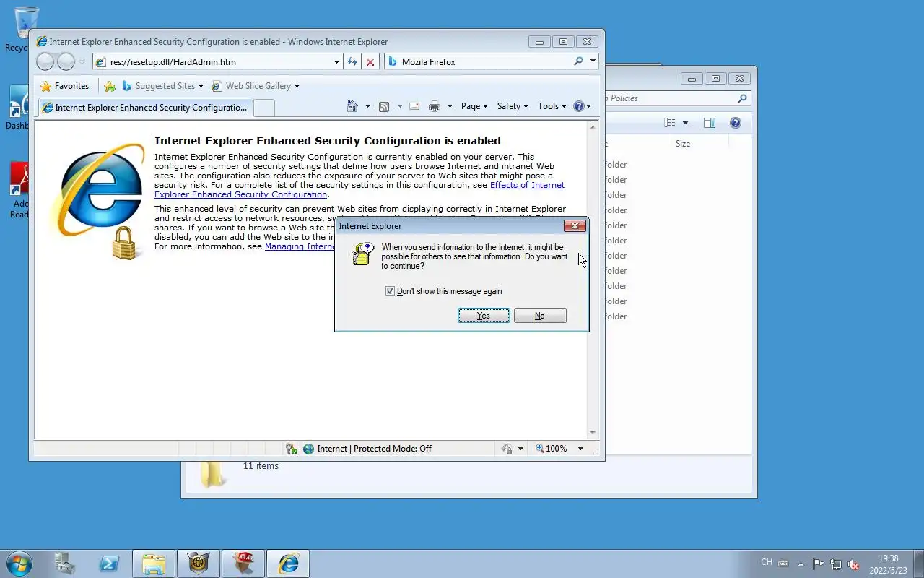Click the view options icon in Explorer window
This screenshot has height=578, width=924.
[x=670, y=123]
